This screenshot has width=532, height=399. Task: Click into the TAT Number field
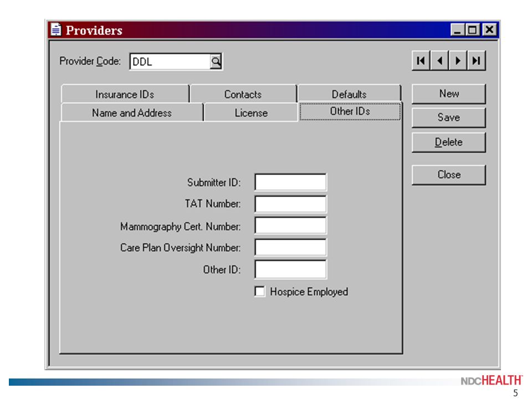[x=290, y=204]
